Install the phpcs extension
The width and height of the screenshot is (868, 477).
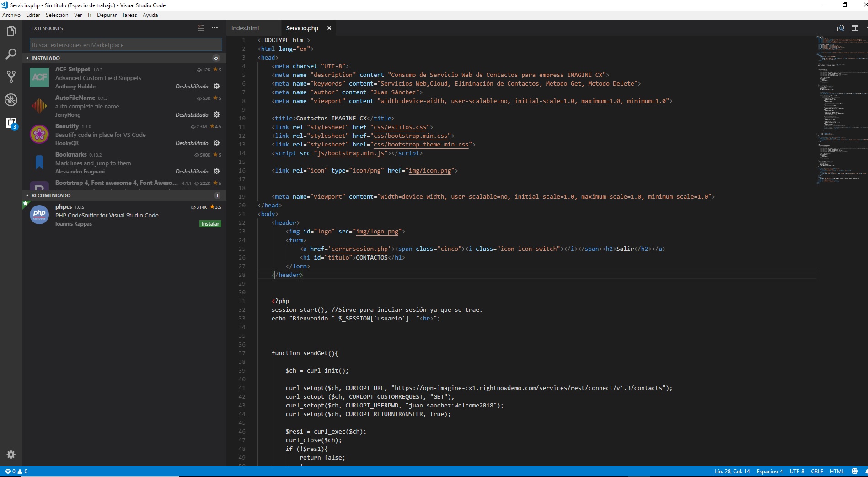pyautogui.click(x=210, y=223)
